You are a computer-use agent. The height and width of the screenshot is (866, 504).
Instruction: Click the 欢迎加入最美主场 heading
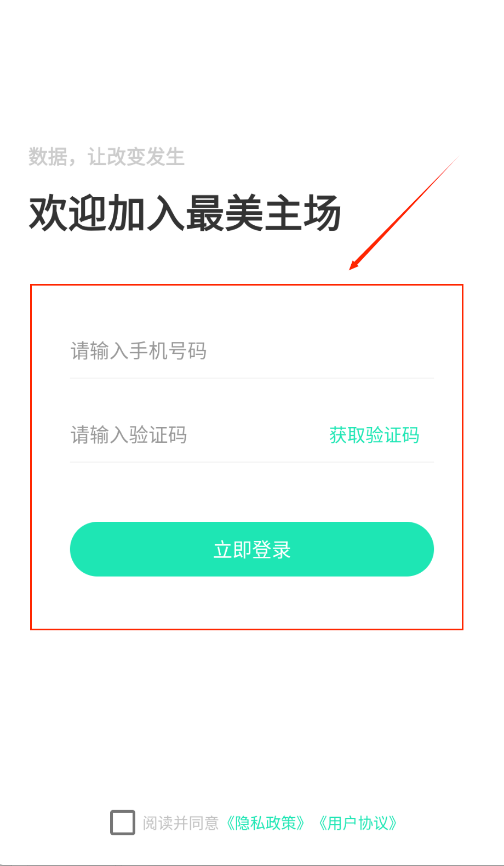(x=185, y=213)
